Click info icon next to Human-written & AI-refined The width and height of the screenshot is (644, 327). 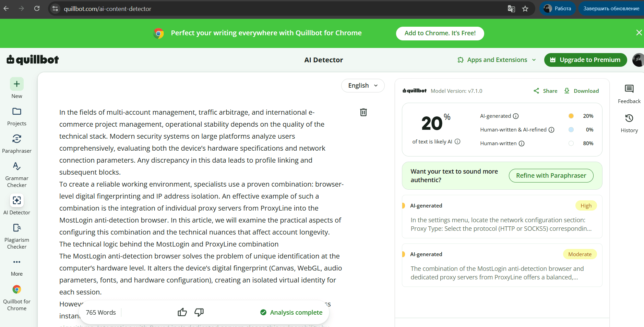click(551, 130)
